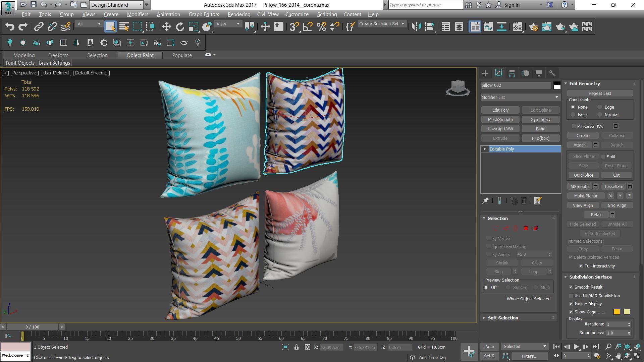
Task: Toggle the Split checkbox
Action: coord(603,157)
